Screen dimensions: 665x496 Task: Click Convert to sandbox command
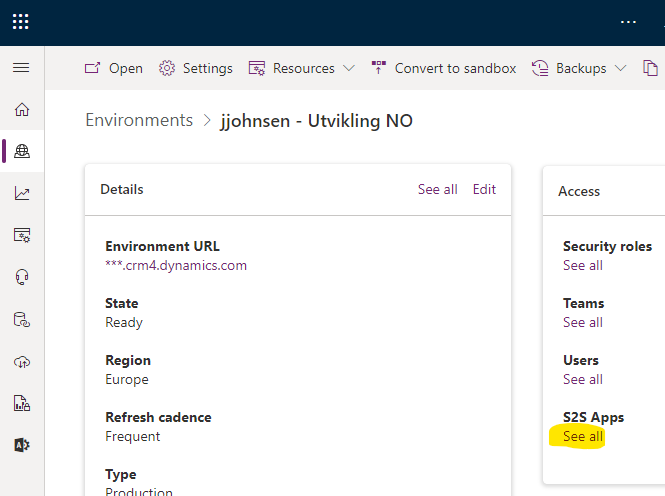(455, 68)
